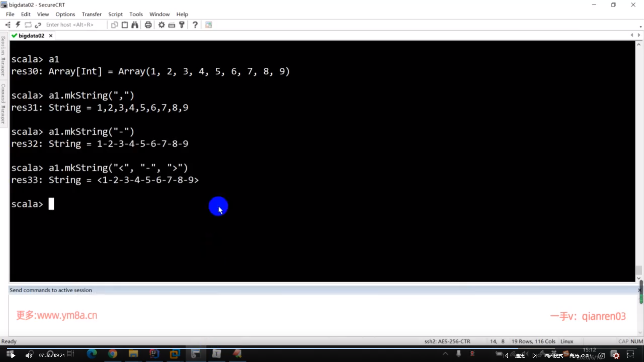Click the 选集 episode list button

tap(520, 356)
